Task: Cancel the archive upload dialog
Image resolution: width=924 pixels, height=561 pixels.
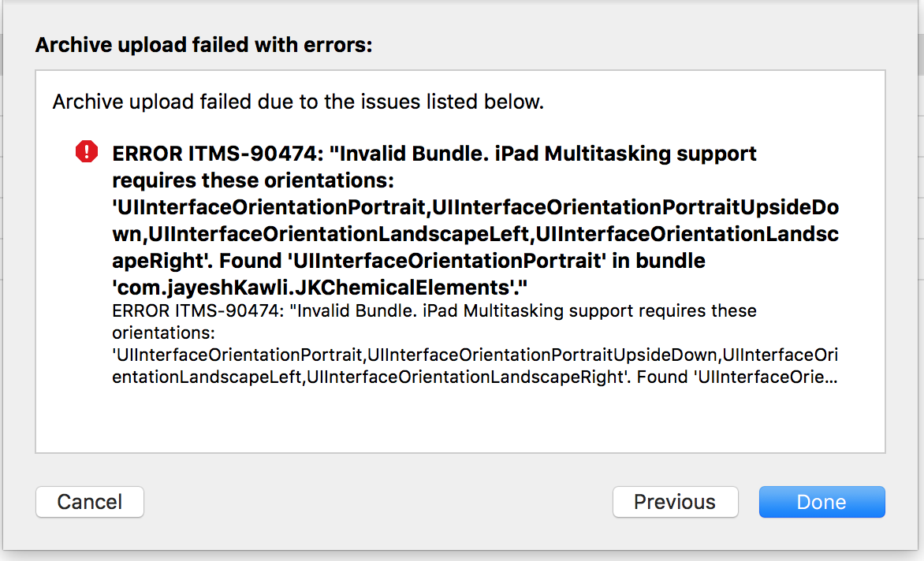Action: (90, 502)
